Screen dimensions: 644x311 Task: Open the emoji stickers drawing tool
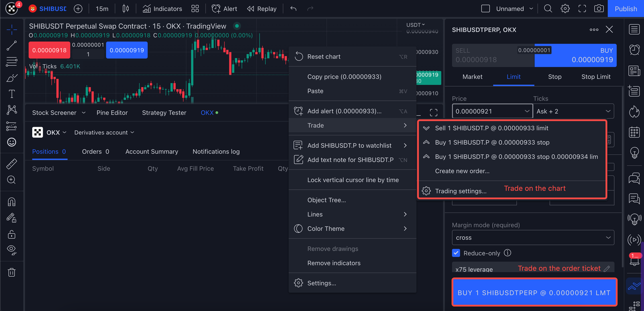(x=12, y=142)
